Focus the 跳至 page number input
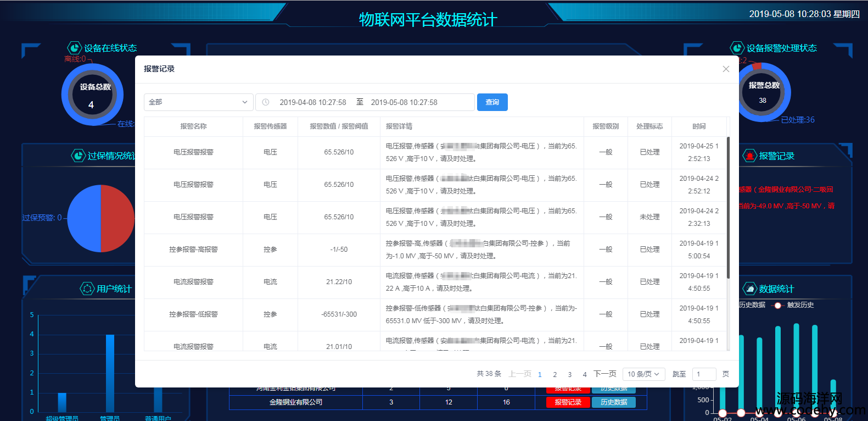 [704, 374]
